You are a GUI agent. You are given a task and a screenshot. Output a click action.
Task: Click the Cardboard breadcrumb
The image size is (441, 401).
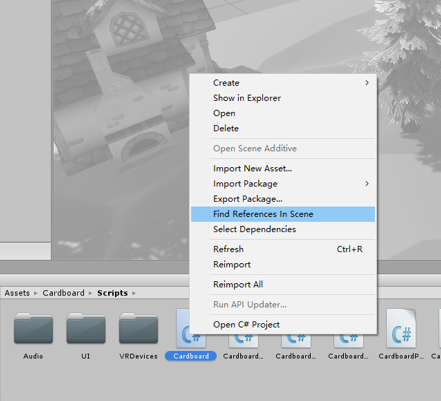63,293
